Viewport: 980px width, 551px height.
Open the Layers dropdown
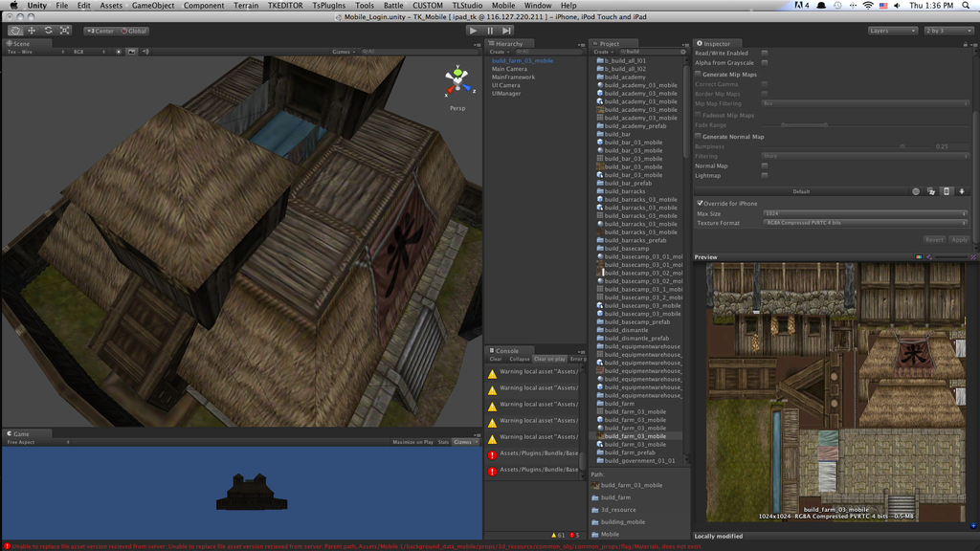pos(893,31)
